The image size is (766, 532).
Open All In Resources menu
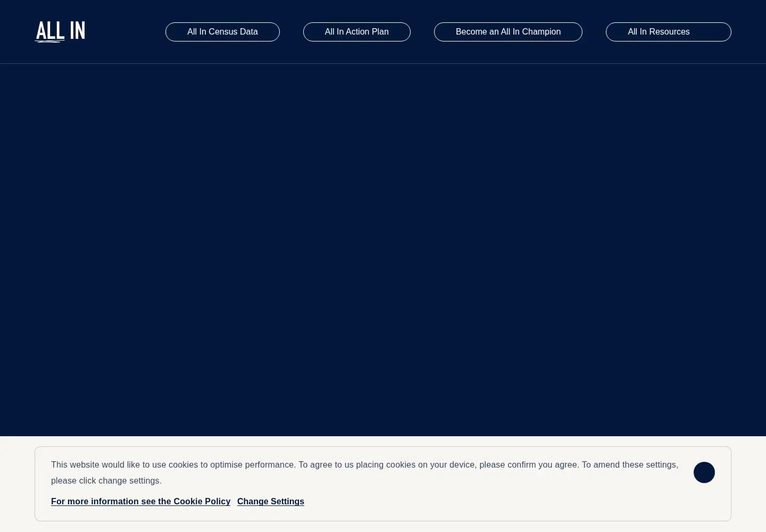[x=669, y=32]
